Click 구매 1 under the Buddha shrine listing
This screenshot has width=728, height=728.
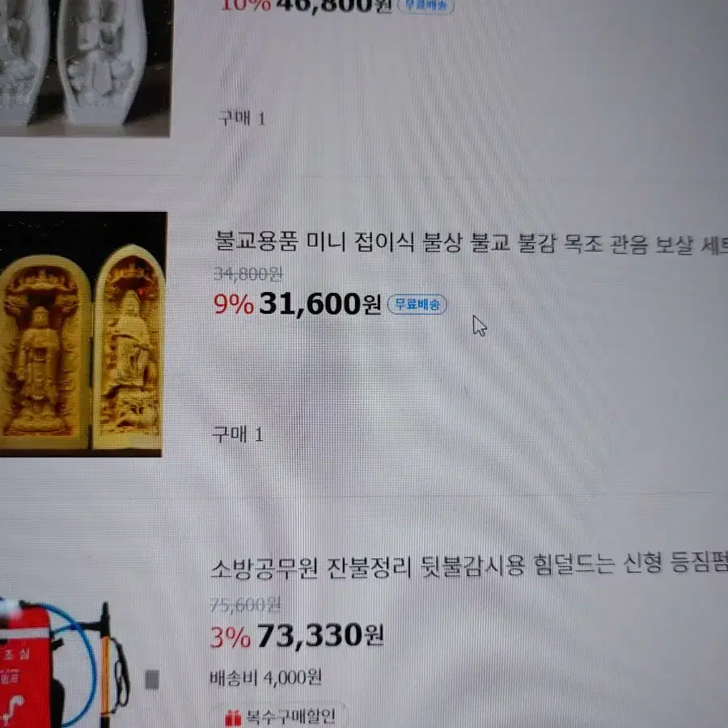pyautogui.click(x=238, y=434)
